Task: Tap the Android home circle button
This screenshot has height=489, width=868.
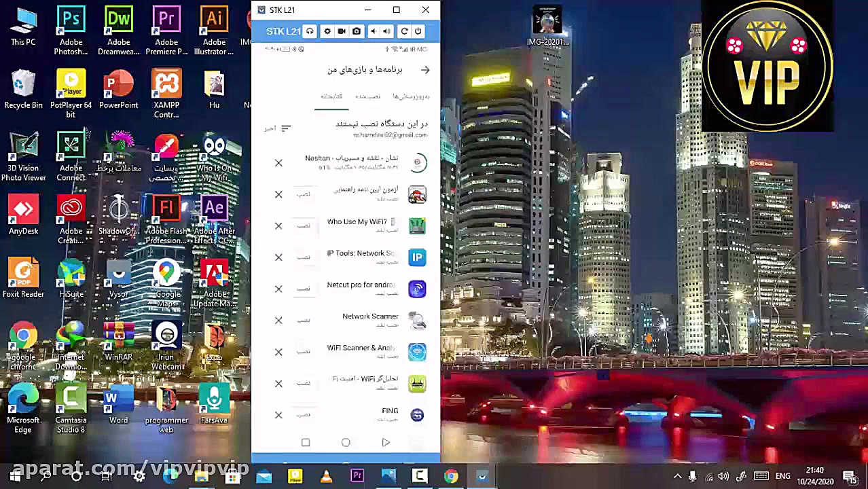Action: (x=346, y=442)
